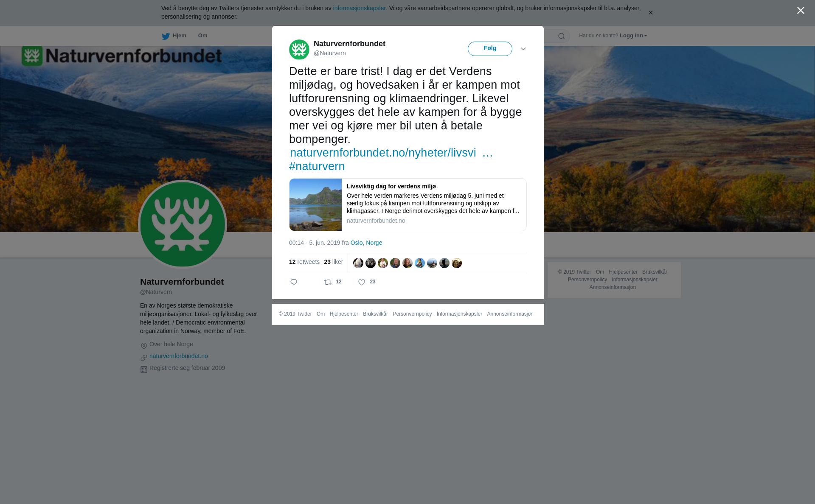Screen dimensions: 815x504
Task: Follow Naturvernforbundet with the Følg button
Action: coord(490,49)
